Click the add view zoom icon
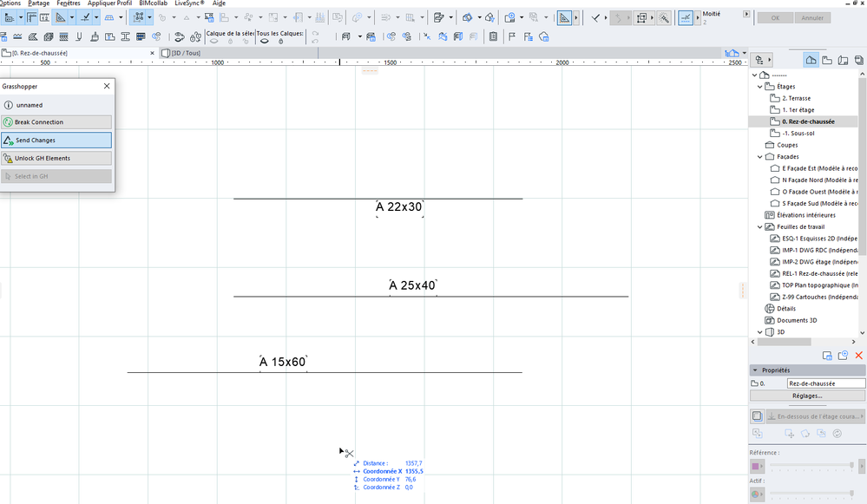Viewport: 867px width, 504px height. (x=509, y=18)
